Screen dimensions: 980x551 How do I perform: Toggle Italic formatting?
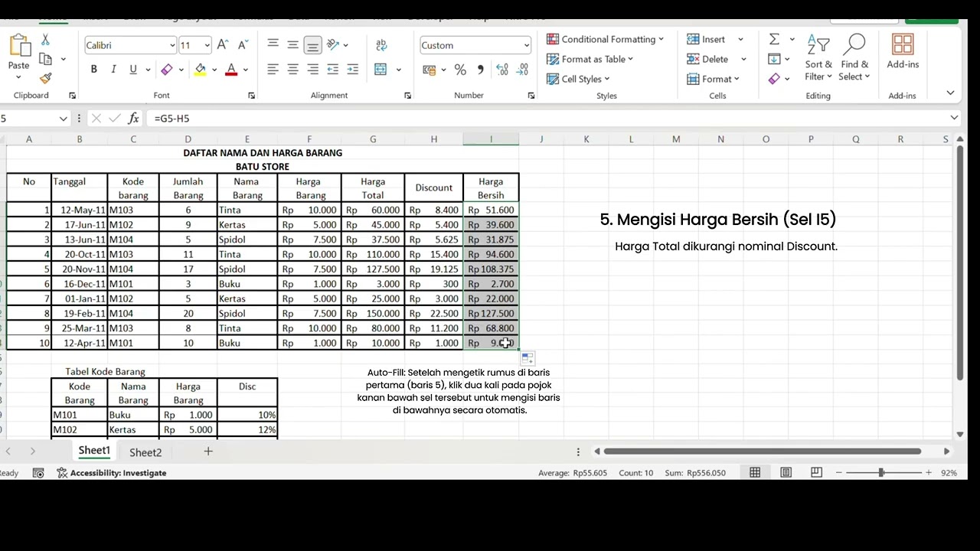[113, 70]
